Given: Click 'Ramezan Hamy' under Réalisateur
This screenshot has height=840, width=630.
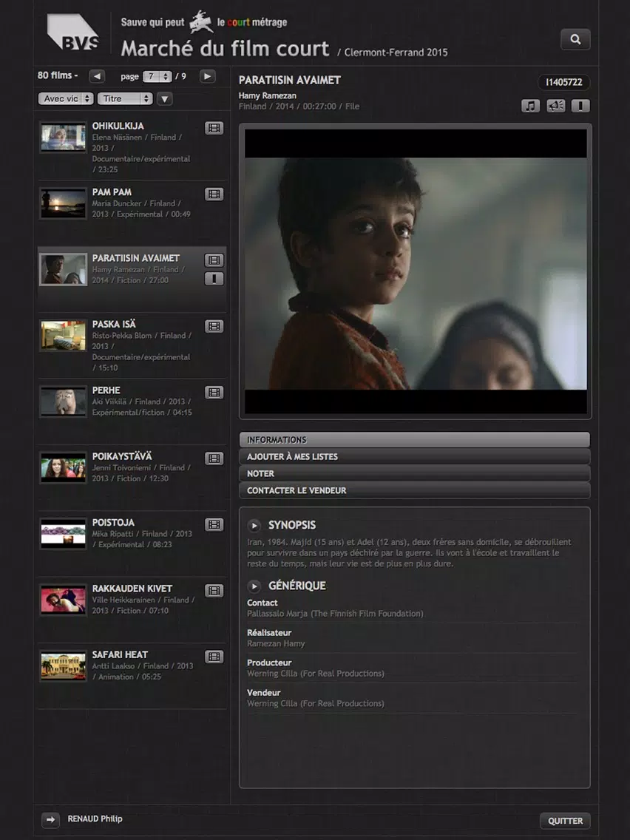Looking at the screenshot, I should coord(276,643).
